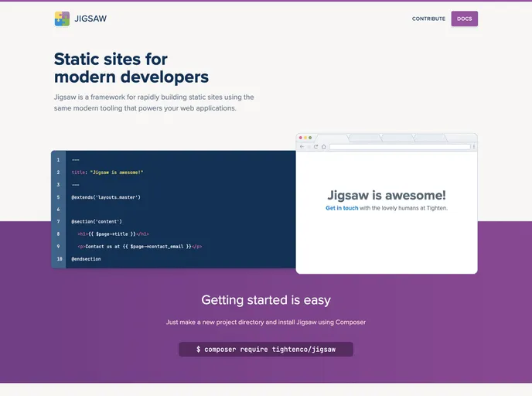Click the 'Getting started is easy' heading
The height and width of the screenshot is (396, 532).
[266, 300]
